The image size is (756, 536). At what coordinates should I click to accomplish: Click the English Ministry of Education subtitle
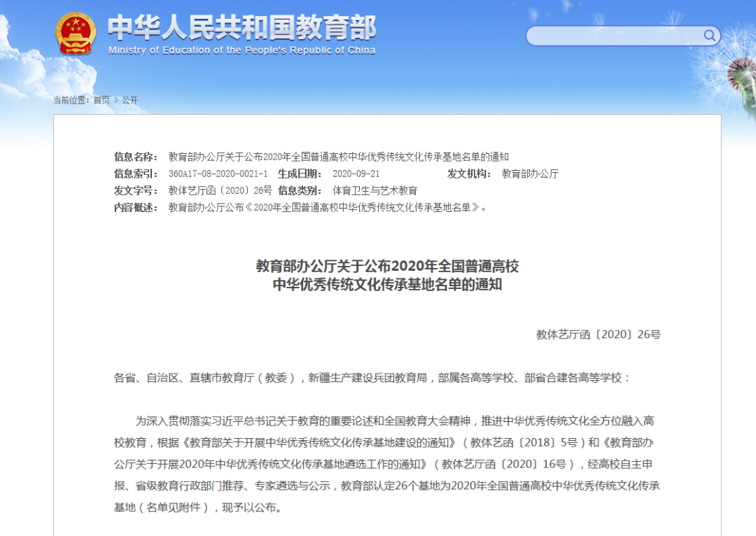(241, 50)
